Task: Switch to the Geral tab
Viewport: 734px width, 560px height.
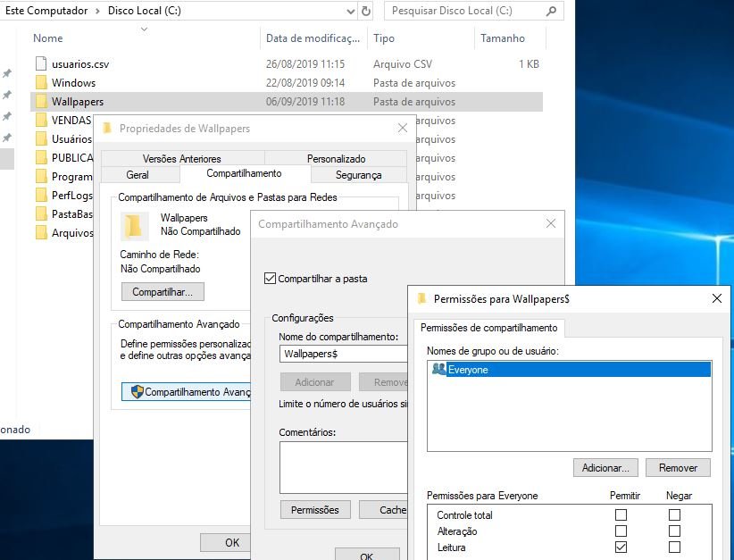Action: [x=138, y=175]
